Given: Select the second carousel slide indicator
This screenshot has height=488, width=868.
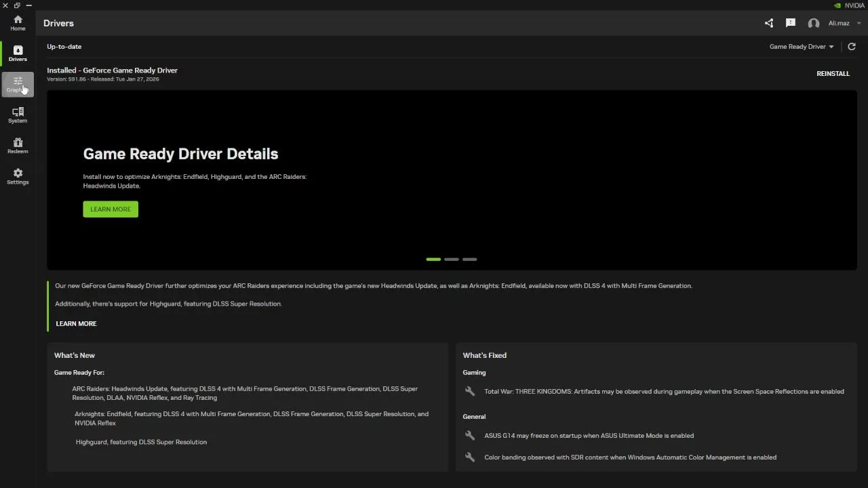Looking at the screenshot, I should [452, 259].
